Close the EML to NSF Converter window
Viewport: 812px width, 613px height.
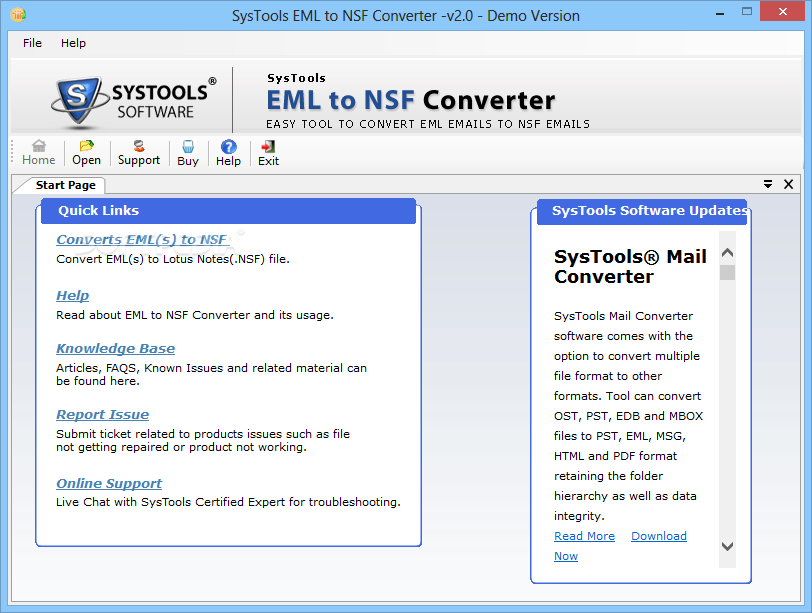782,11
